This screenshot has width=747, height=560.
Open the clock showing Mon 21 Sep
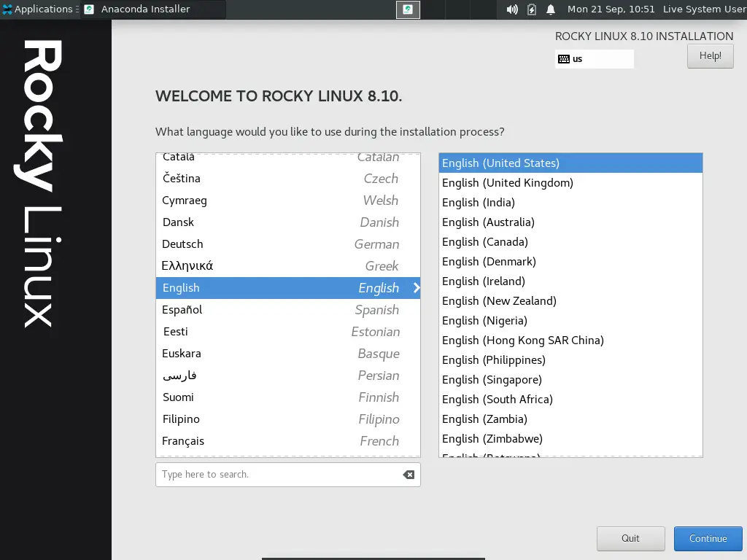611,9
